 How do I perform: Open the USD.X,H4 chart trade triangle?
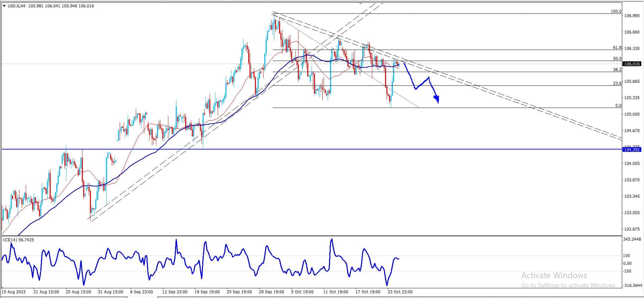point(4,6)
